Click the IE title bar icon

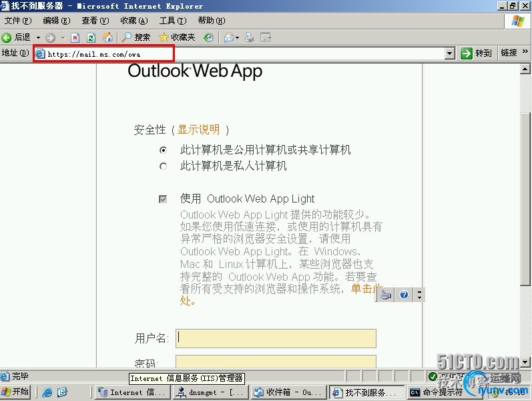tap(5, 5)
